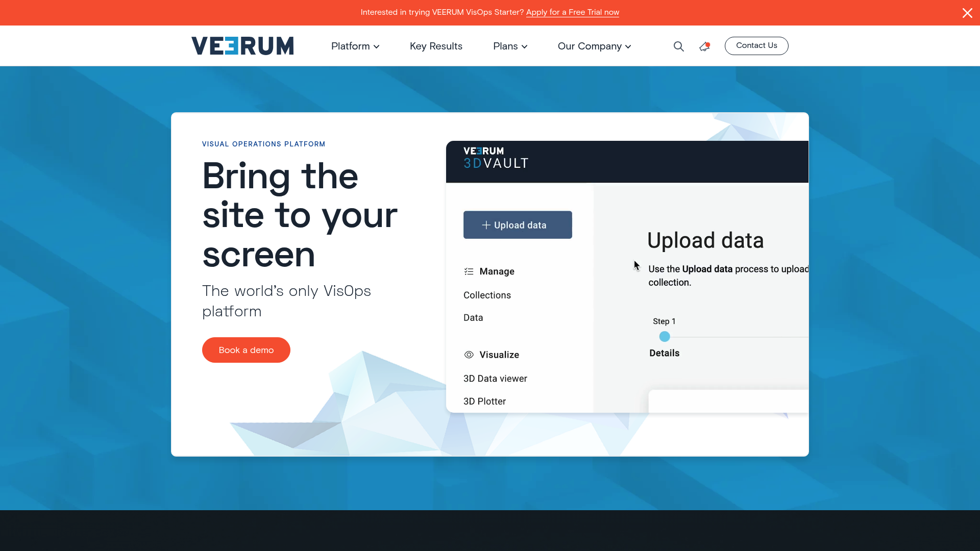The image size is (980, 551).
Task: Go to homepage via VEERUM logo
Action: click(x=242, y=46)
